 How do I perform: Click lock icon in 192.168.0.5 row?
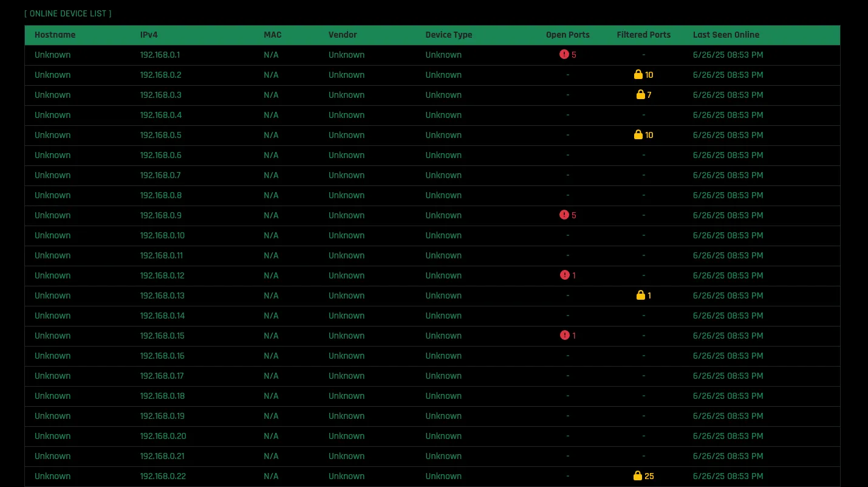[x=638, y=135]
